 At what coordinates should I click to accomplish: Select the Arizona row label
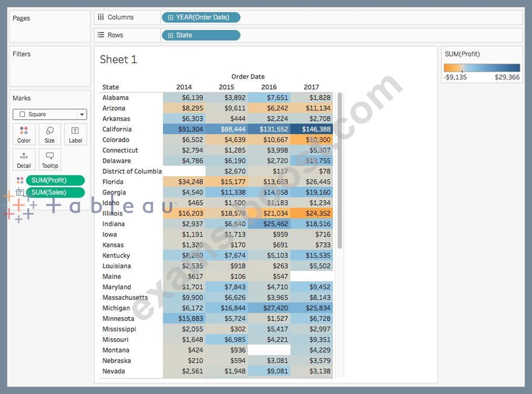tap(113, 108)
